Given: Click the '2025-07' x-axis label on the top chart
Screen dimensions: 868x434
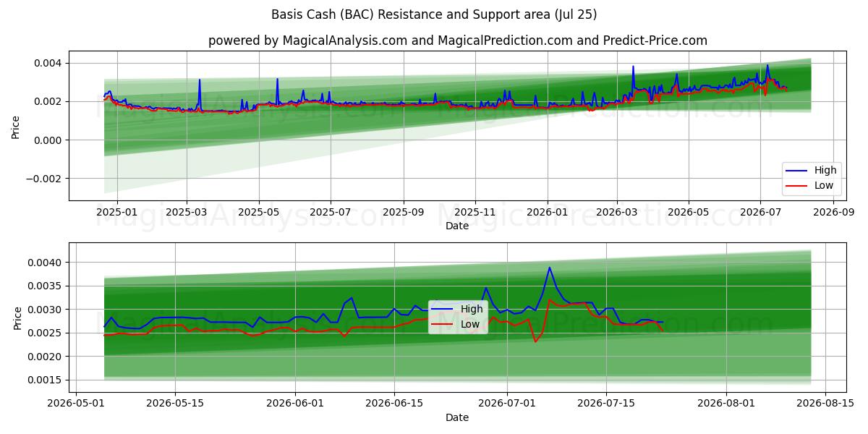Looking at the screenshot, I should [x=331, y=213].
